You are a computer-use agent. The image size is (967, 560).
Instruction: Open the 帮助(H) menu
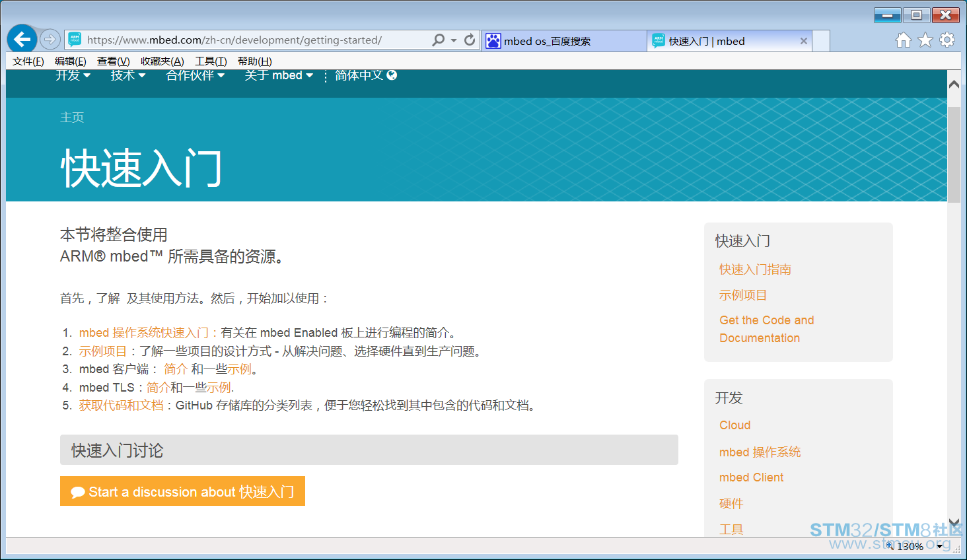[x=254, y=61]
